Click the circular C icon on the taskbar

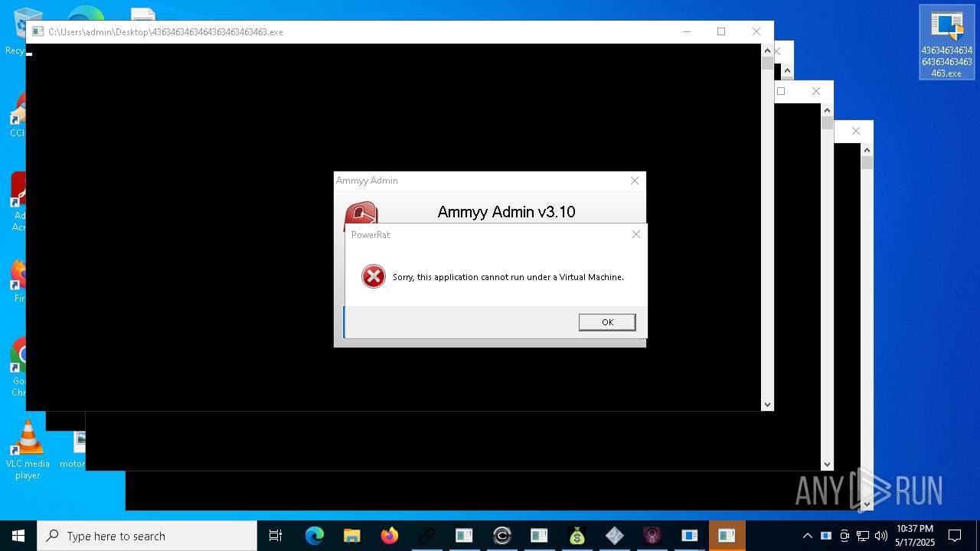click(502, 536)
